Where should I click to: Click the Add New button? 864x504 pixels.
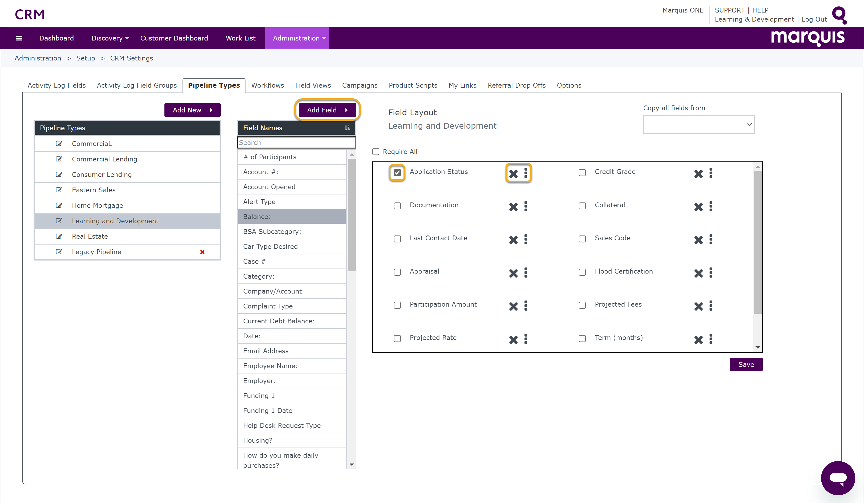coord(192,110)
